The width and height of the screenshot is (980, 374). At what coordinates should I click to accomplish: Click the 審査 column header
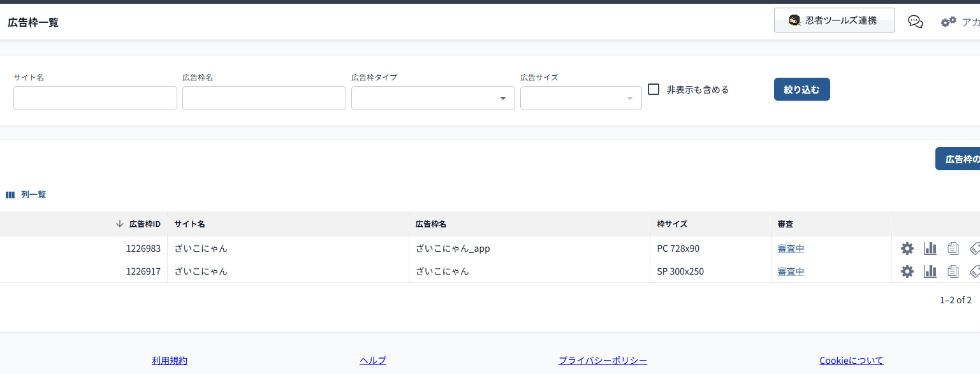tap(785, 224)
